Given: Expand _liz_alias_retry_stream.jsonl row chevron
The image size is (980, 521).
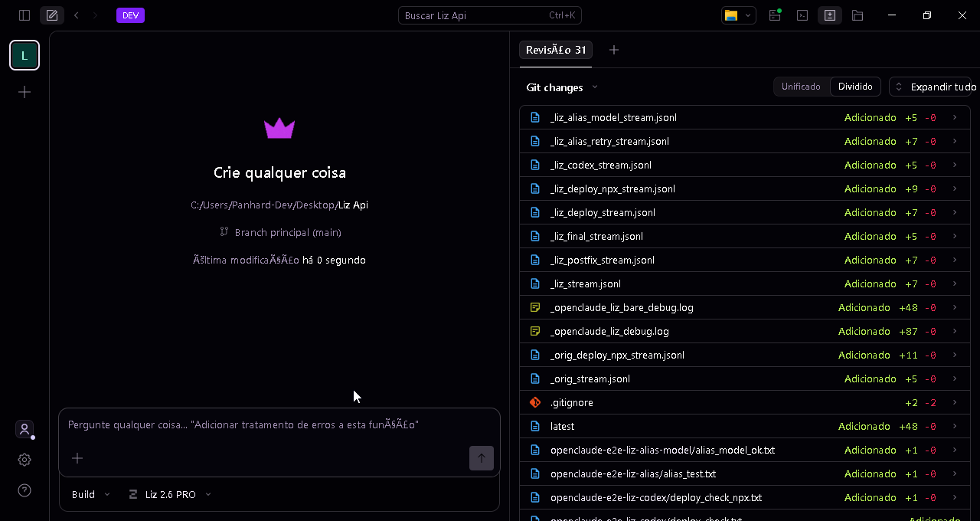Looking at the screenshot, I should tap(955, 141).
